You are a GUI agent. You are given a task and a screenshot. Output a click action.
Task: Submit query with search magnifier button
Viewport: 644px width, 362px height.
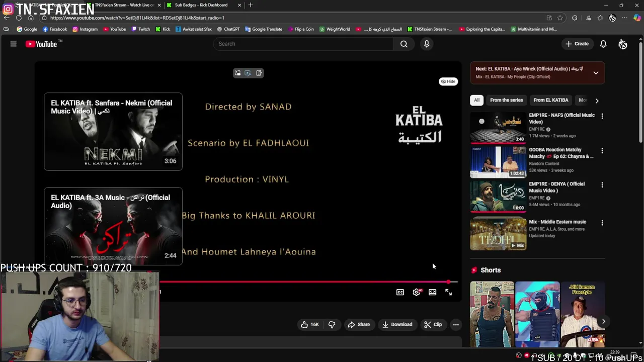[x=404, y=44]
